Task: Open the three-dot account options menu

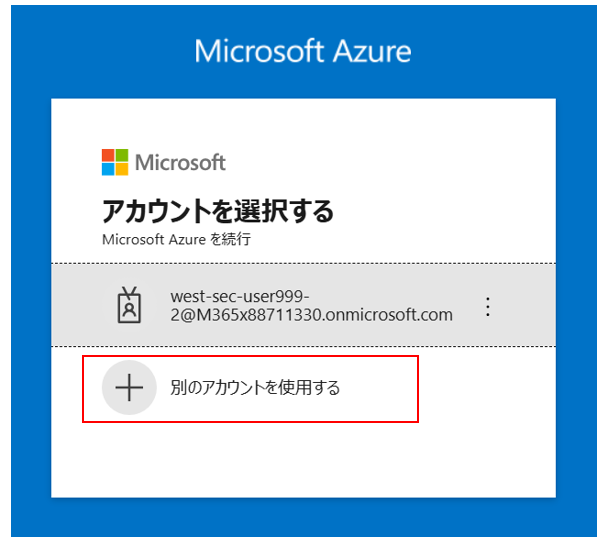Action: (488, 306)
